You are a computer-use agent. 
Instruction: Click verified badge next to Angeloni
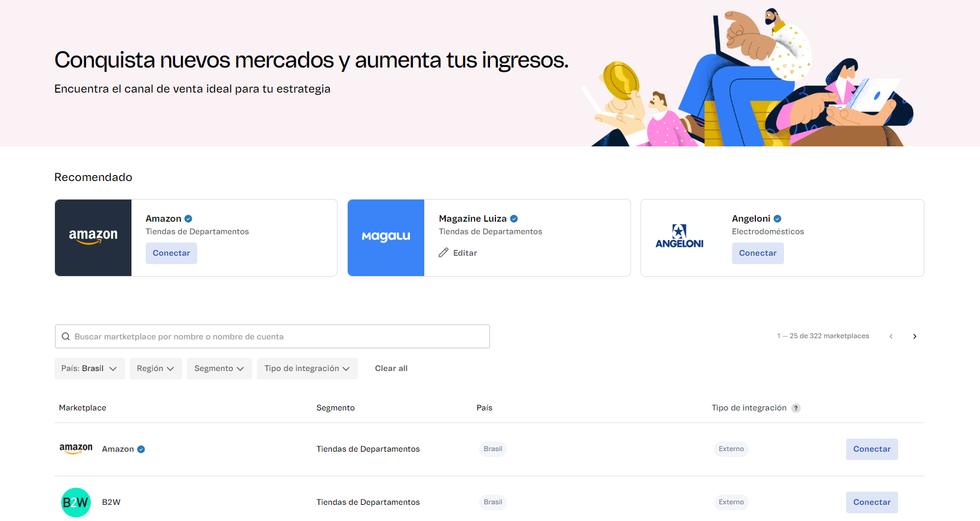tap(777, 219)
